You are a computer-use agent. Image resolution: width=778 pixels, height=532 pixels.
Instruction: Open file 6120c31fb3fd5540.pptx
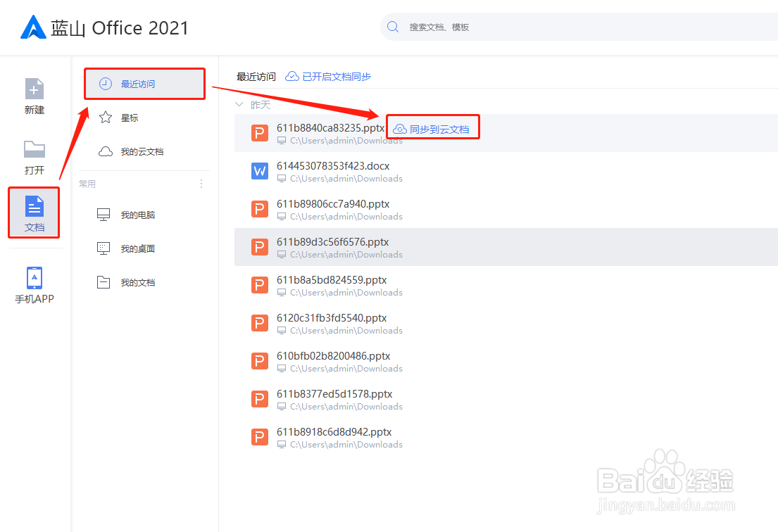(332, 318)
